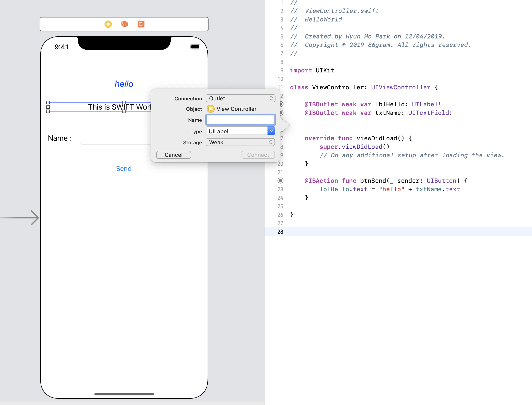Click the View Controller yellow icon in scene dock
The height and width of the screenshot is (405, 532).
(108, 24)
